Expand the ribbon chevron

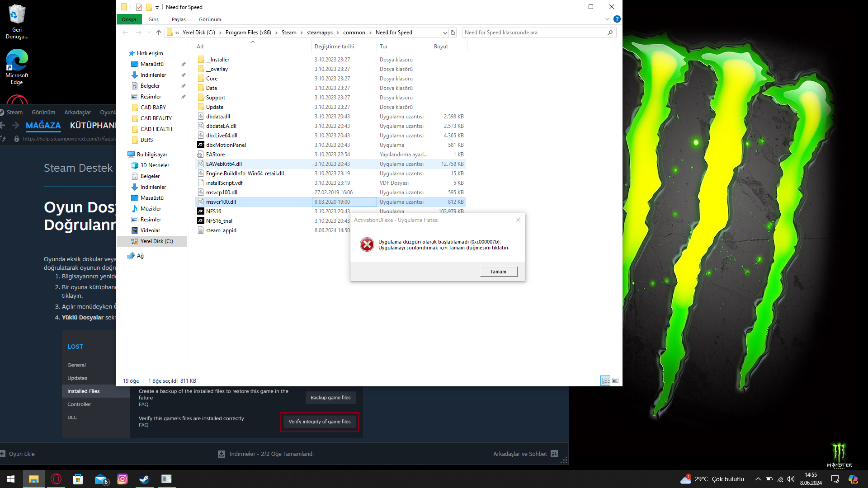pyautogui.click(x=607, y=19)
